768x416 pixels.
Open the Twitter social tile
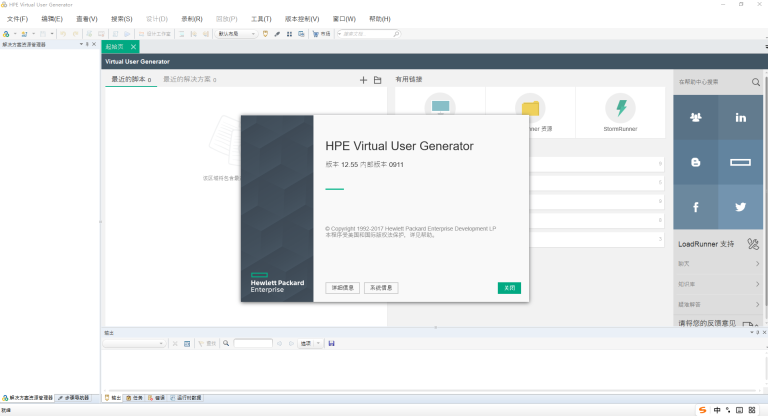click(x=740, y=206)
